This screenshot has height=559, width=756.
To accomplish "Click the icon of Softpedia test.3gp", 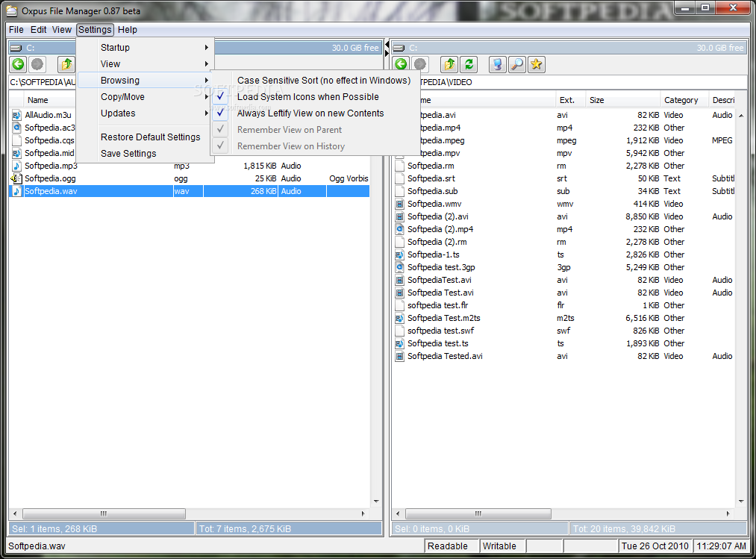I will tap(399, 267).
